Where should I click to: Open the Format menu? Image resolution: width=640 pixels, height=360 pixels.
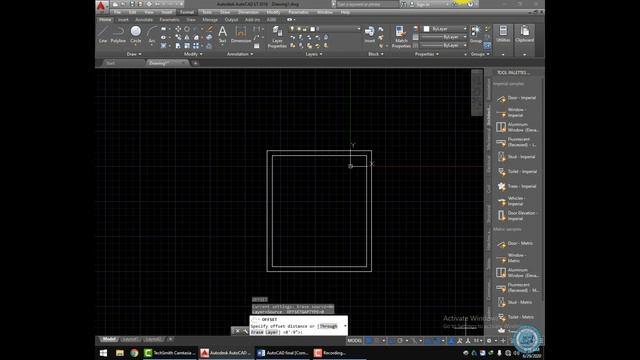(187, 12)
